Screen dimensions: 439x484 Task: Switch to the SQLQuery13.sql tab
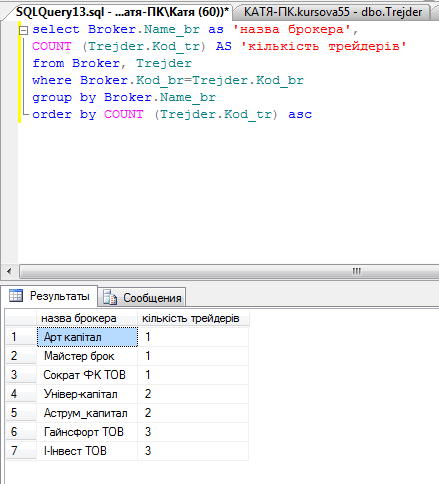coord(122,12)
